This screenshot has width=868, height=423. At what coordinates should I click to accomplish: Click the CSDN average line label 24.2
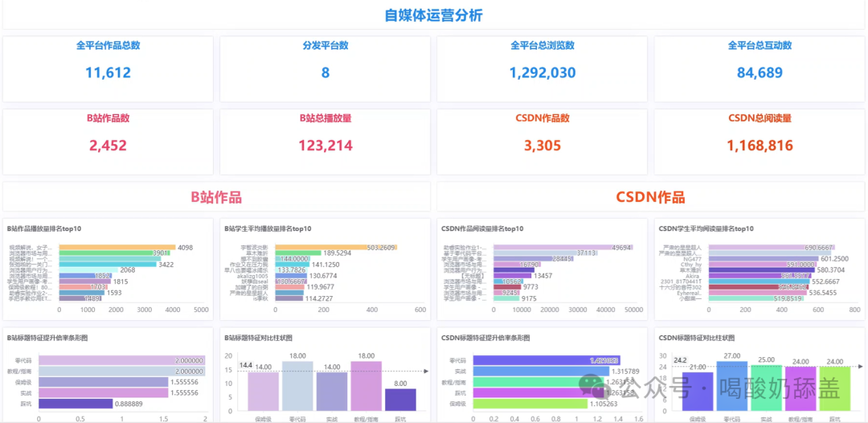click(x=681, y=360)
